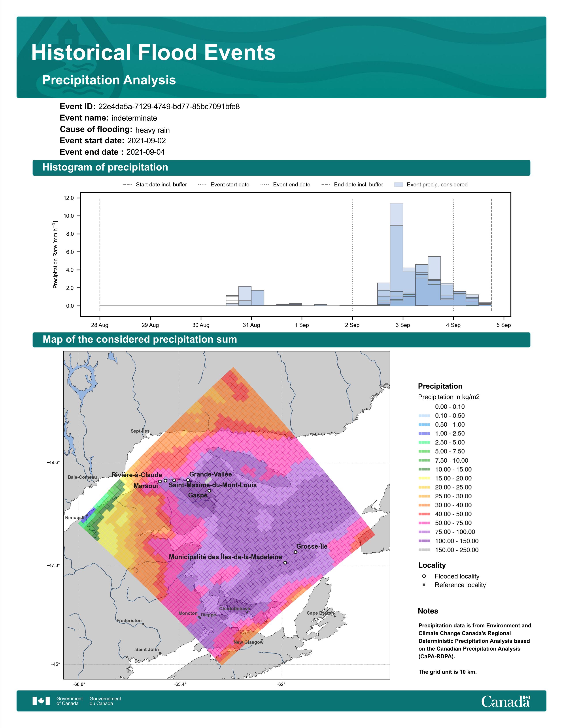Click the 150.00 - 250.00 gray swatch
The width and height of the screenshot is (563, 728).
pyautogui.click(x=424, y=550)
